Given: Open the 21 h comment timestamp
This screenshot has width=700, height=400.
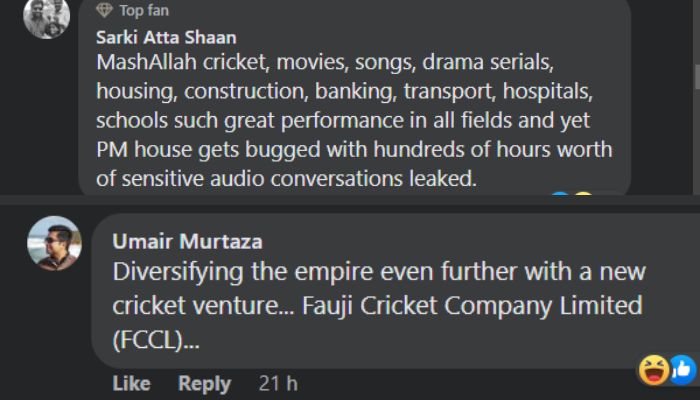Looking at the screenshot, I should 278,383.
